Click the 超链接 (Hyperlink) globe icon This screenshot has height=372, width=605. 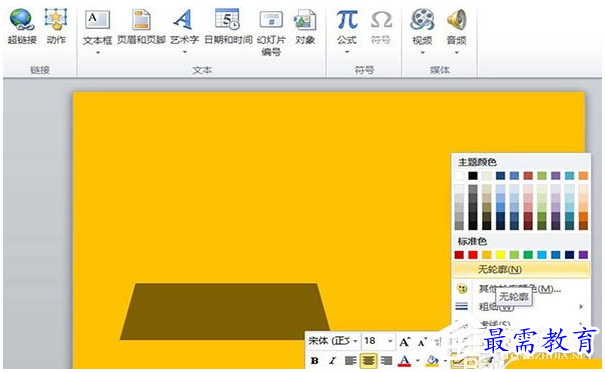[22, 20]
